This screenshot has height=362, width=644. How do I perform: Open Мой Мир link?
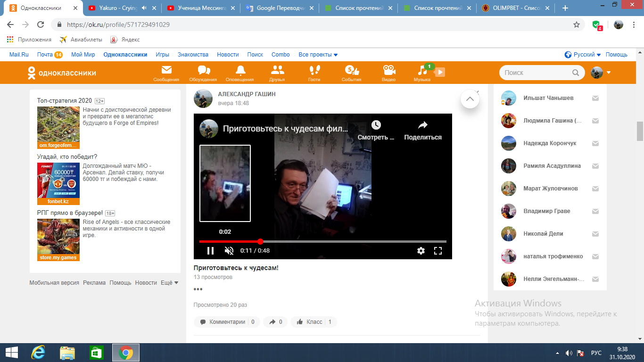83,55
